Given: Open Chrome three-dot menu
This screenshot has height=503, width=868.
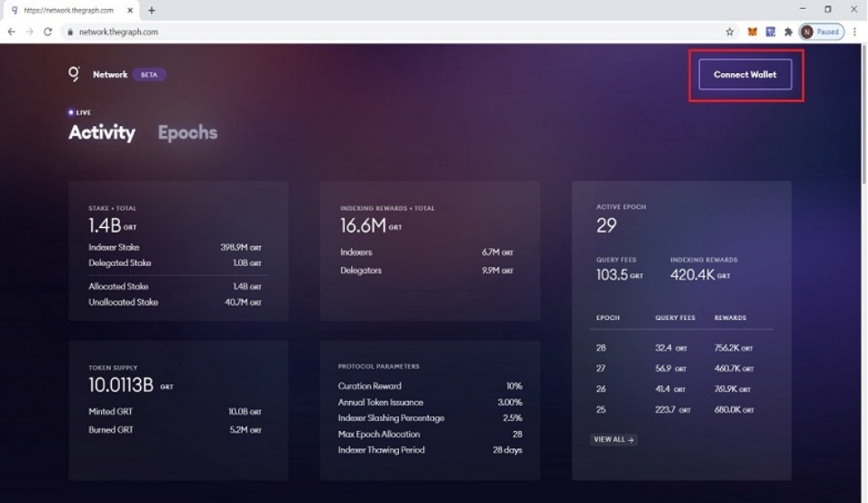Looking at the screenshot, I should (x=854, y=32).
